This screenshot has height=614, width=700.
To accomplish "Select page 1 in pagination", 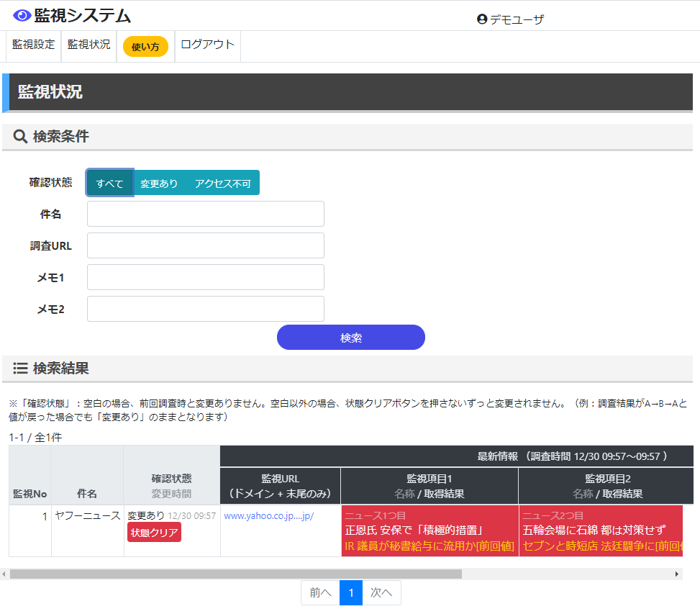I will [x=351, y=592].
